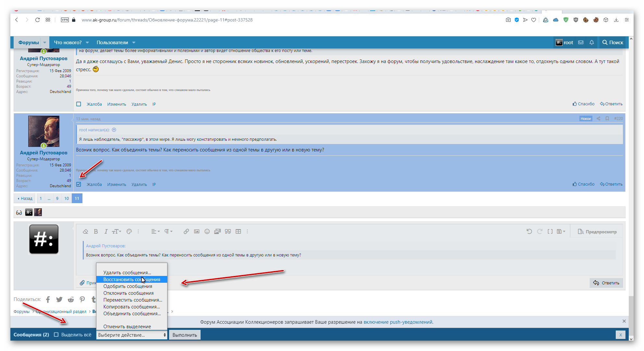This screenshot has height=351, width=644.
Task: Click the Предпросмотр preview button
Action: pyautogui.click(x=597, y=232)
